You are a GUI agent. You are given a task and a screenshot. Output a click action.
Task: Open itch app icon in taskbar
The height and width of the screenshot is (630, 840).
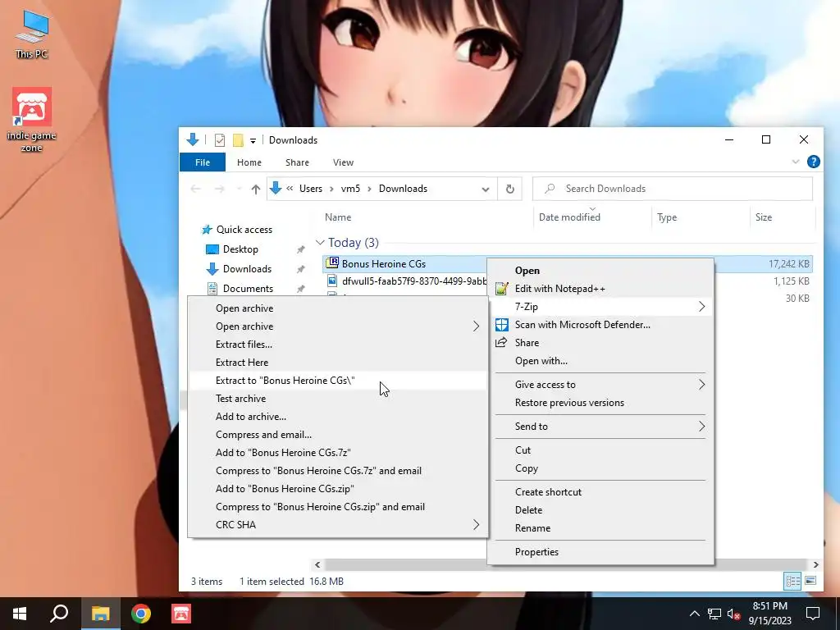tap(181, 614)
